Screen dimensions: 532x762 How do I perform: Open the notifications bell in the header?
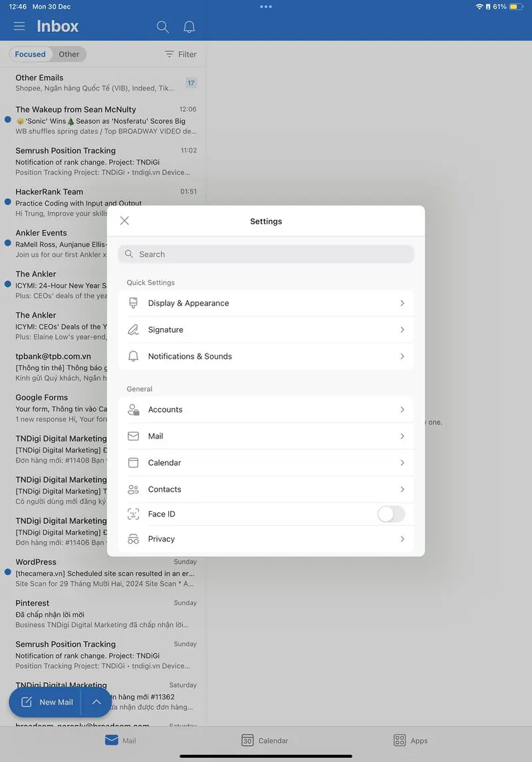(x=190, y=27)
